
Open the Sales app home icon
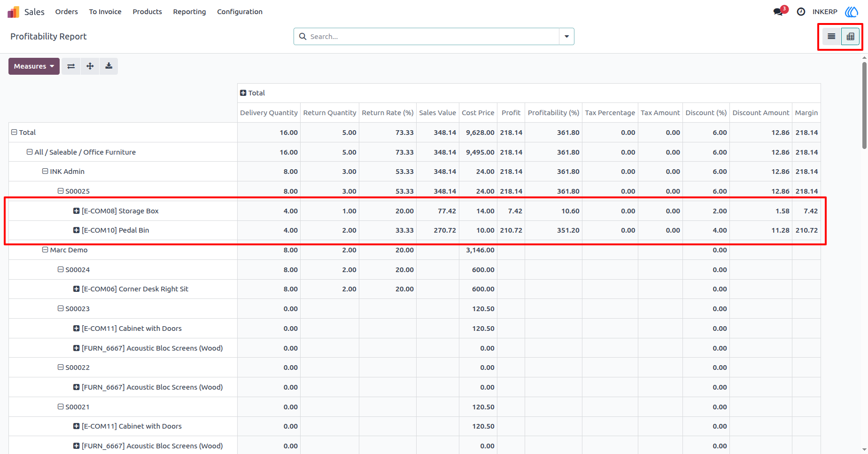(13, 12)
